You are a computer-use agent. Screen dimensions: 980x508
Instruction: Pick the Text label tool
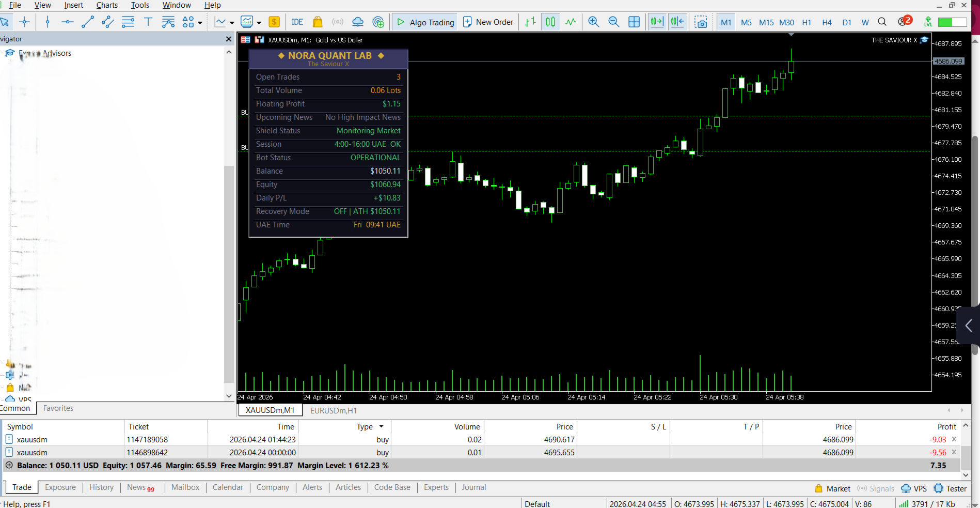pos(148,22)
